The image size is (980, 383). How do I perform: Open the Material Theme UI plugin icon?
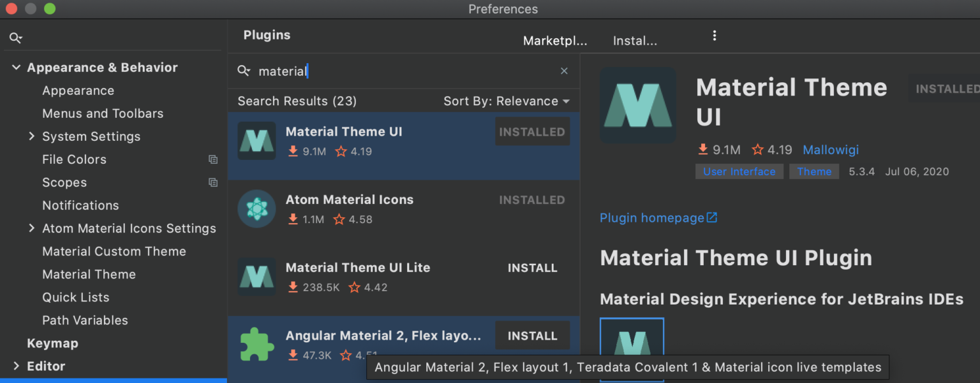(256, 140)
